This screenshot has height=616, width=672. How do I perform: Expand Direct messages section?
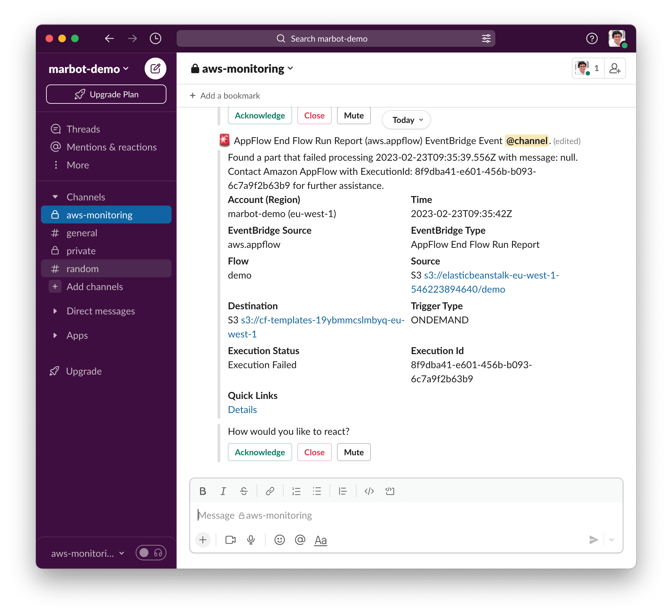(55, 311)
